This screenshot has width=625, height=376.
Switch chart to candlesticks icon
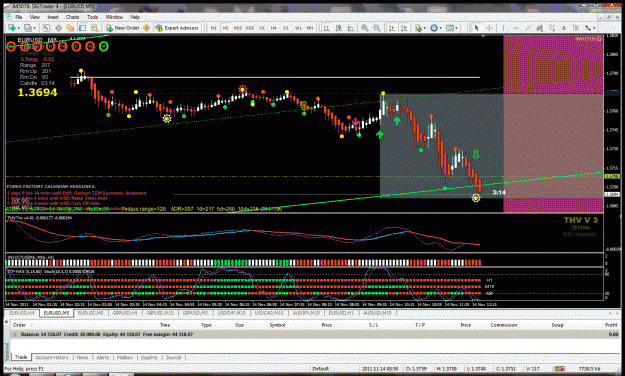click(x=339, y=28)
